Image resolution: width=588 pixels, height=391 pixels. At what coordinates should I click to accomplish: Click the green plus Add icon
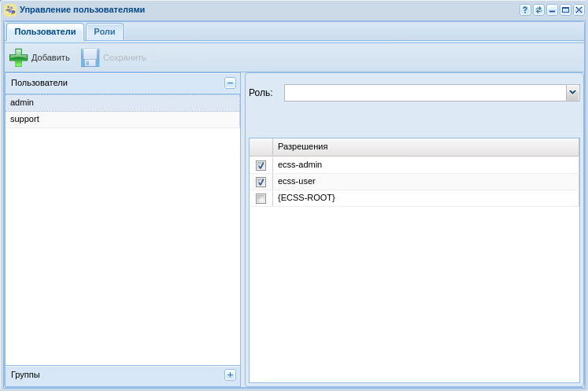pos(18,57)
